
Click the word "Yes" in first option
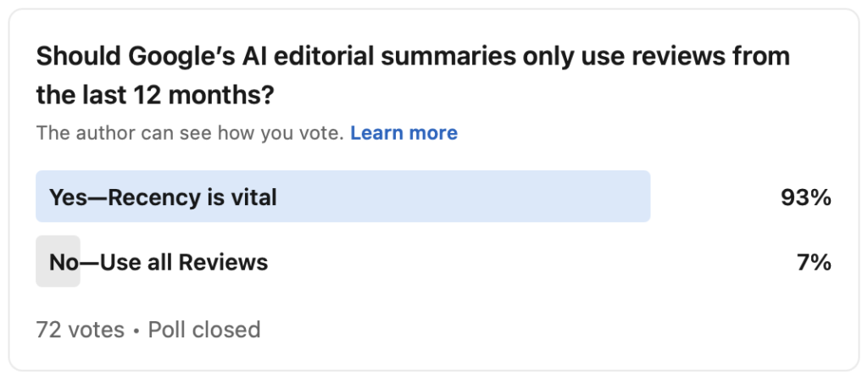[x=64, y=197]
